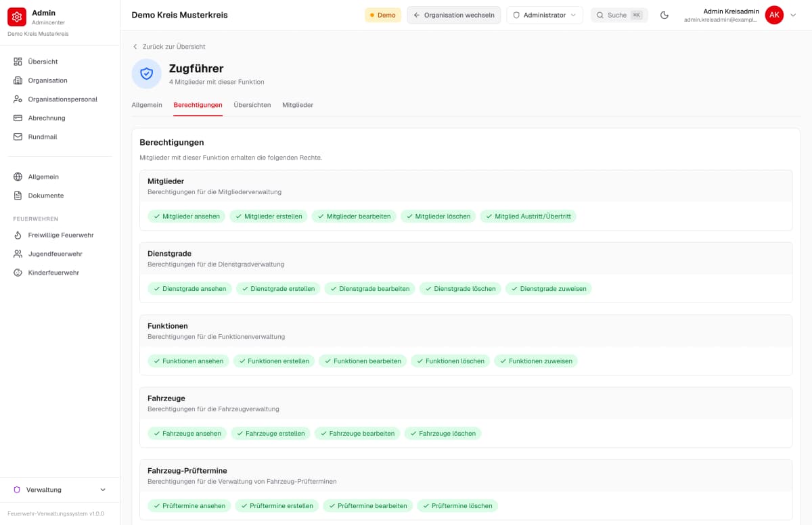Click the Demo badge

click(383, 15)
